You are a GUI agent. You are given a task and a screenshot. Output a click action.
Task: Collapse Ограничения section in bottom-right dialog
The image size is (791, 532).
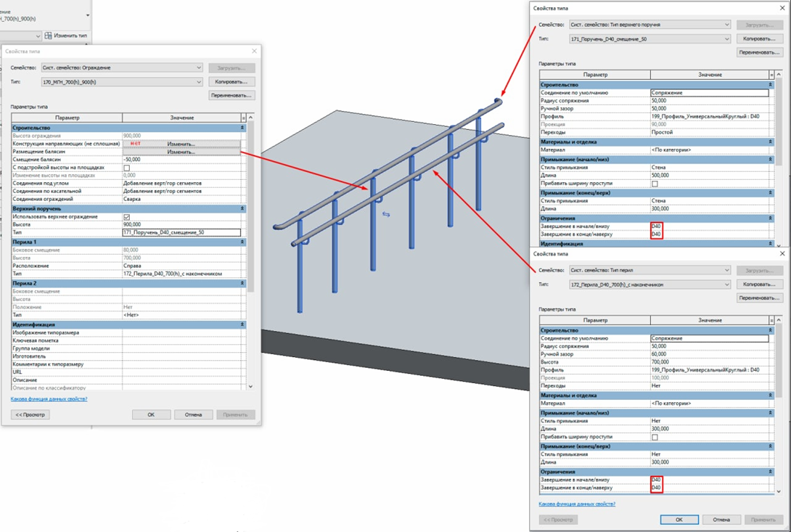tap(770, 472)
